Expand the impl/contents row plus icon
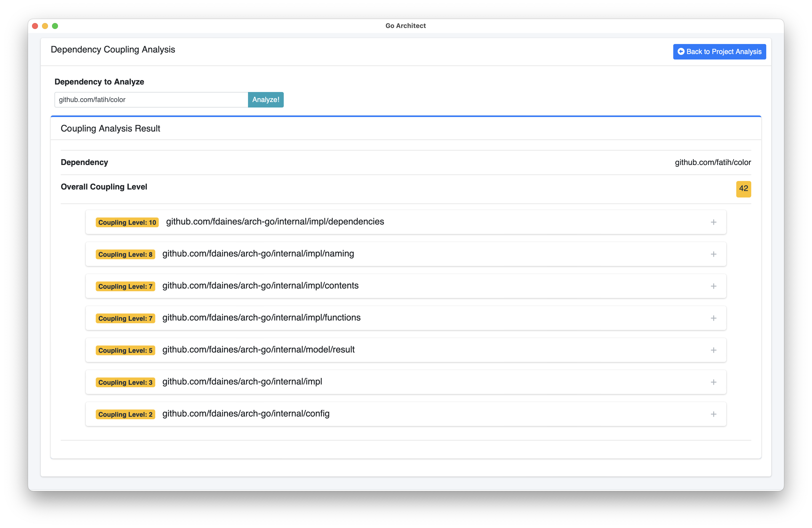The width and height of the screenshot is (812, 528). click(713, 286)
